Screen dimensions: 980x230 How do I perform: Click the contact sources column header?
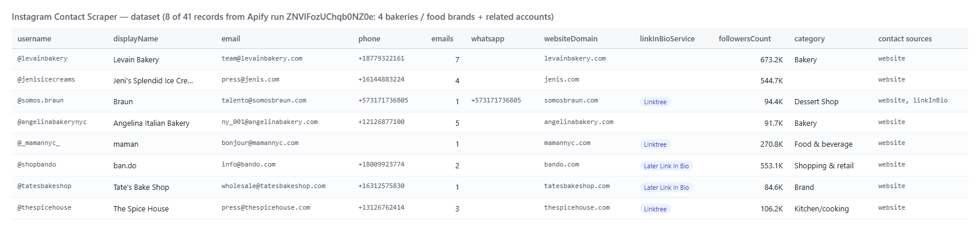[x=905, y=39]
